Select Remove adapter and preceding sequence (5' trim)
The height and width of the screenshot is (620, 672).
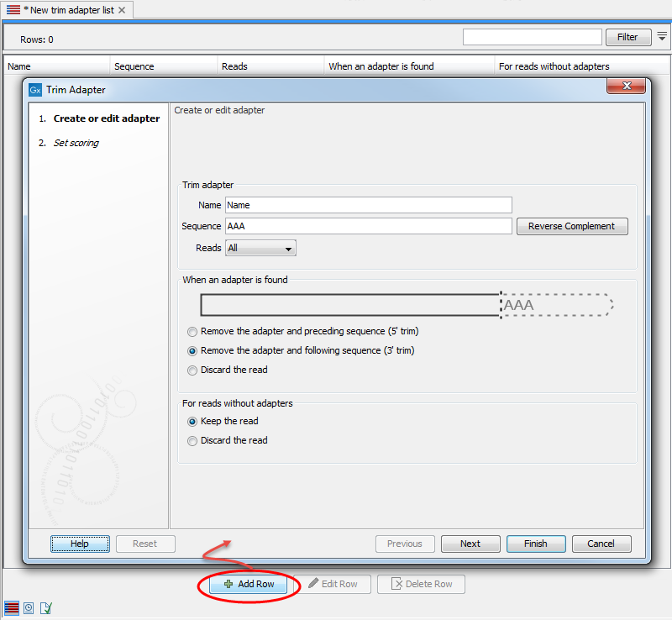click(x=193, y=332)
